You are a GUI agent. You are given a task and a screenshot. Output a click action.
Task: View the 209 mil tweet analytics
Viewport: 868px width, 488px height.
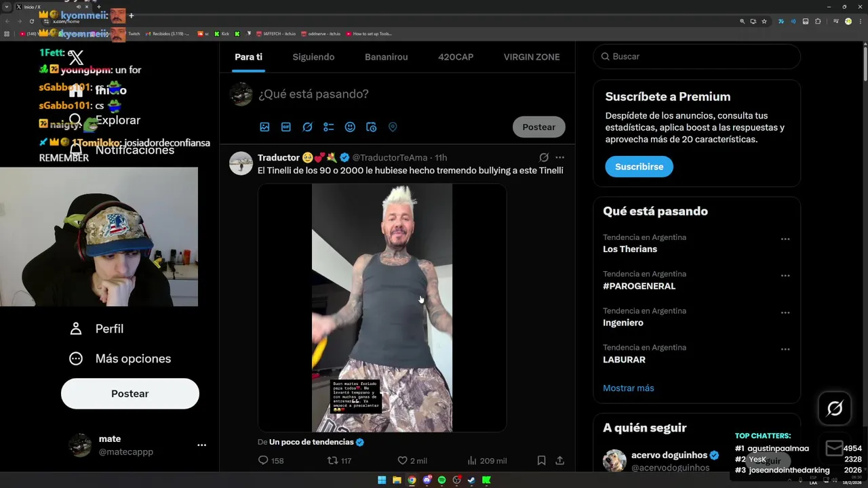click(x=487, y=460)
